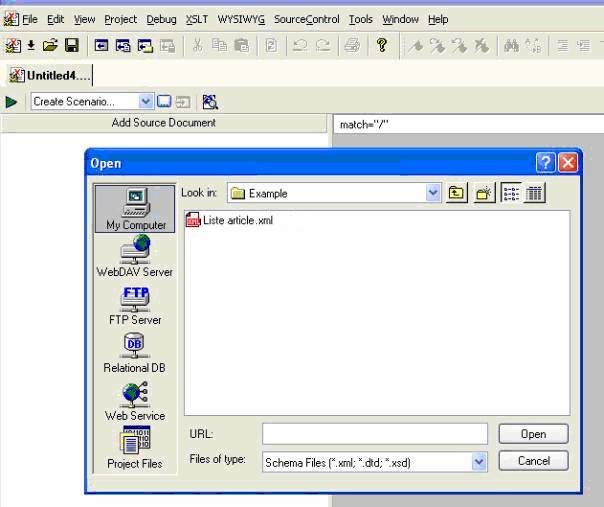This screenshot has height=507, width=604.
Task: Click the Open button in dialog
Action: coord(533,434)
